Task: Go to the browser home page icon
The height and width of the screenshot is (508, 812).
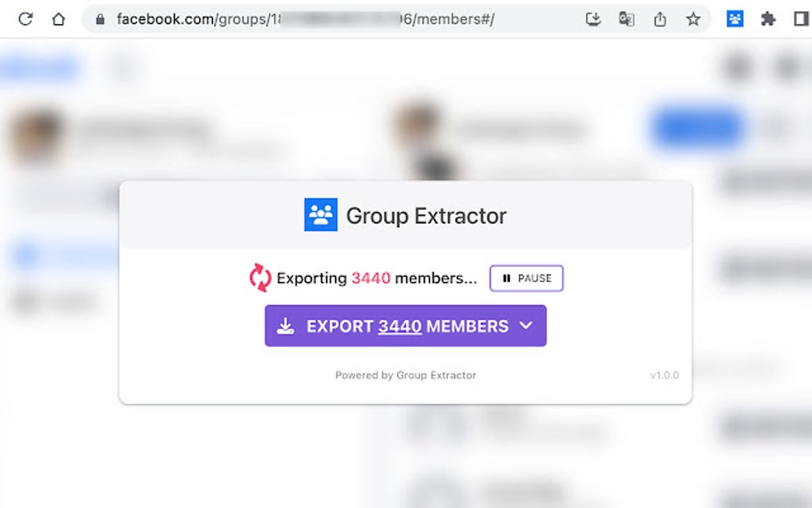Action: click(x=59, y=19)
